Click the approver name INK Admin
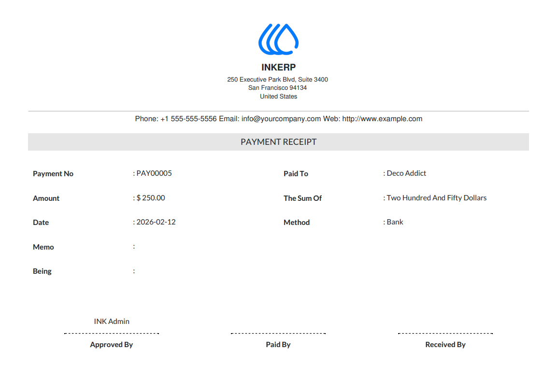The height and width of the screenshot is (392, 559). coord(112,322)
